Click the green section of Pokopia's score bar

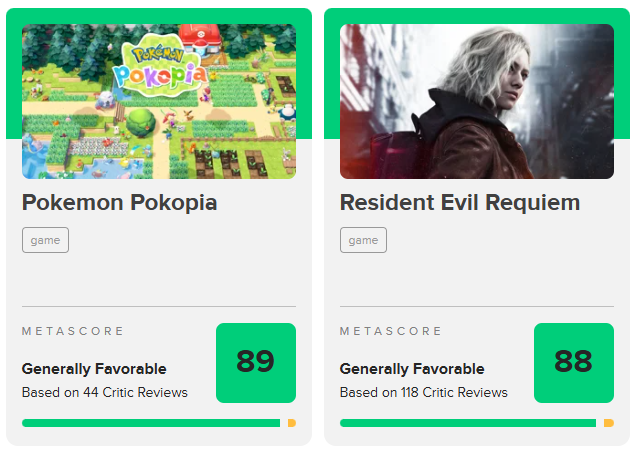point(150,423)
